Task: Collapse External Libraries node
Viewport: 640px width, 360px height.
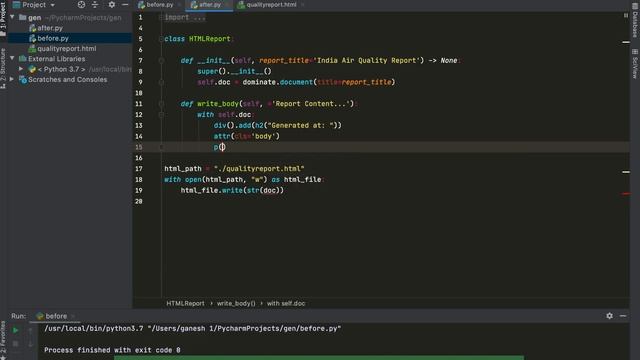Action: click(12, 59)
